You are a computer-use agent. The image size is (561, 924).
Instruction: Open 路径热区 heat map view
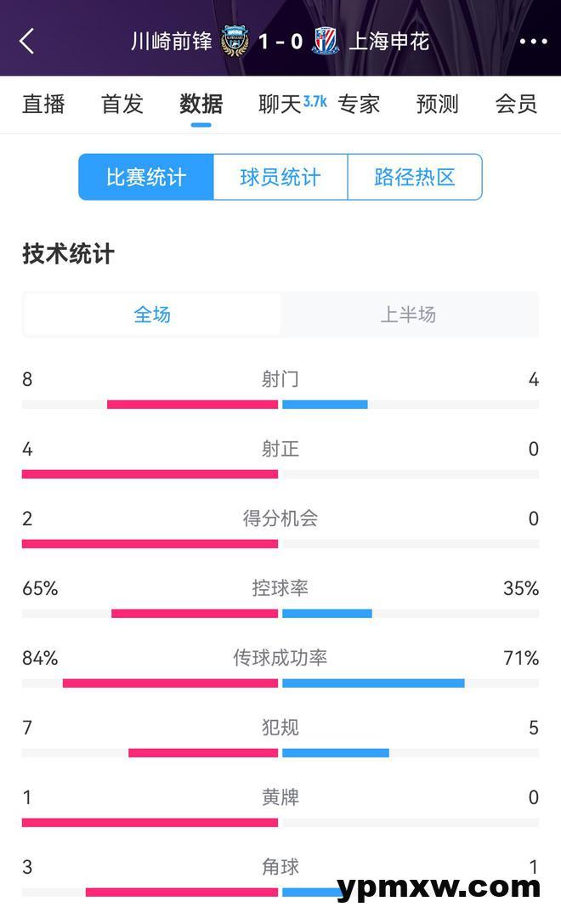click(415, 177)
